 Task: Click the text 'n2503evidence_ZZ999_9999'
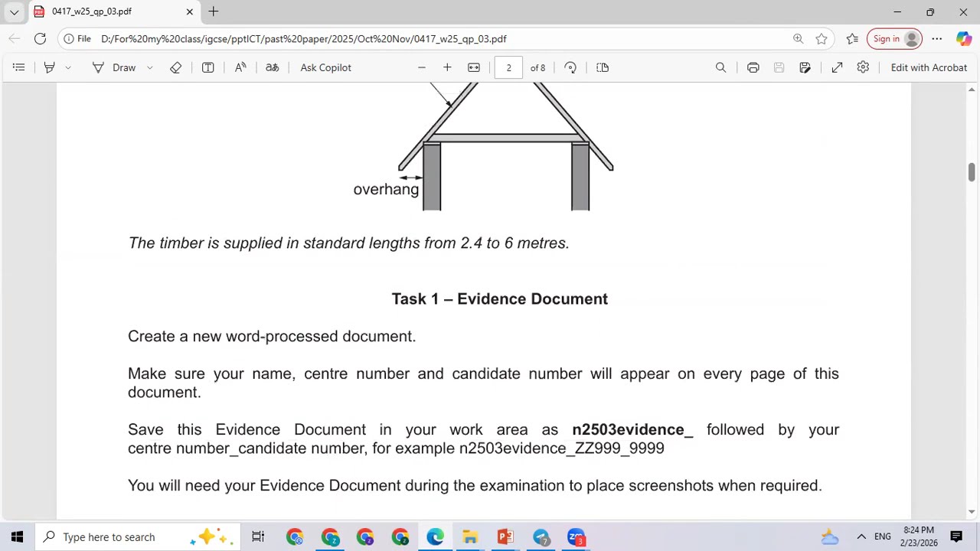(561, 448)
